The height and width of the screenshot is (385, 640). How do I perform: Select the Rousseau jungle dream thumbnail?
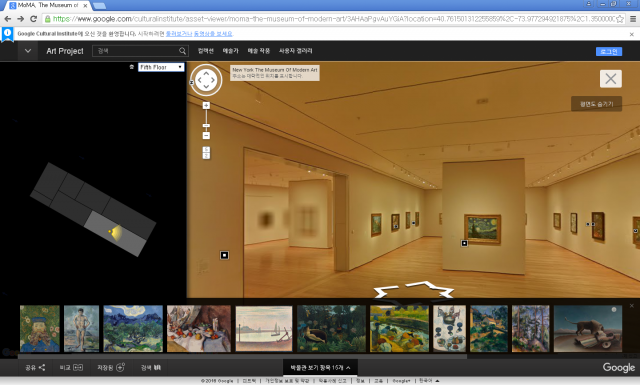[331, 329]
